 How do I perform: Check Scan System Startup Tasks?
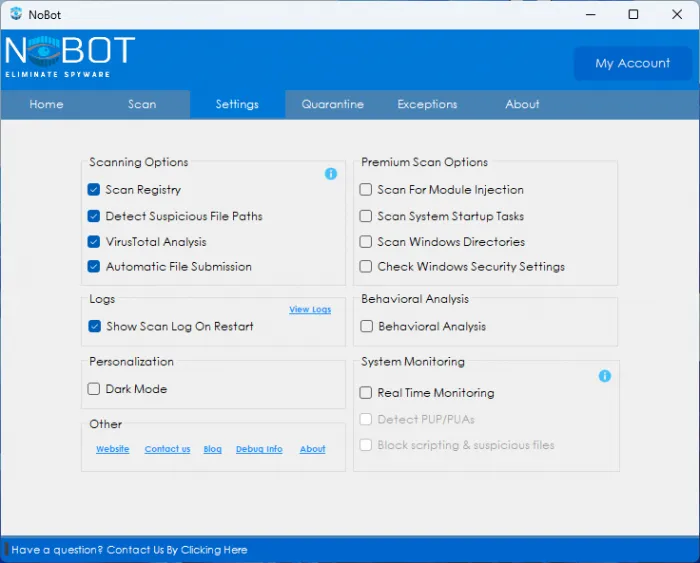[366, 216]
